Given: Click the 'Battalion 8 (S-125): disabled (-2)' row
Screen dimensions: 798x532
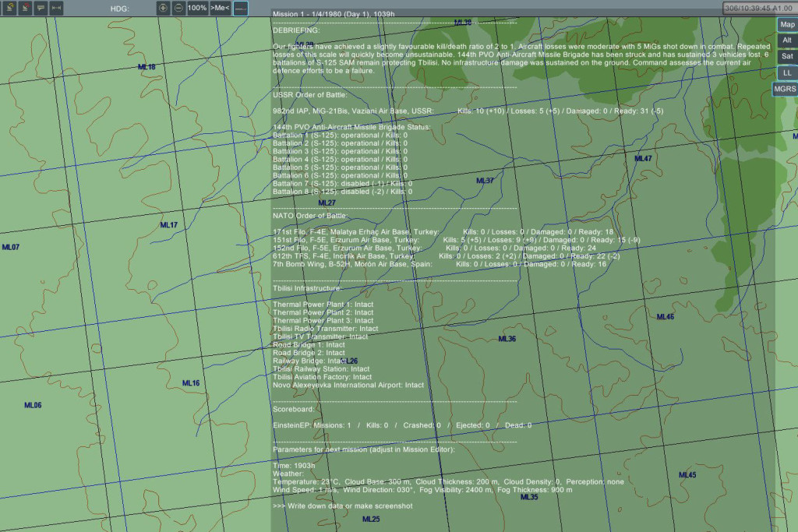Looking at the screenshot, I should (343, 192).
